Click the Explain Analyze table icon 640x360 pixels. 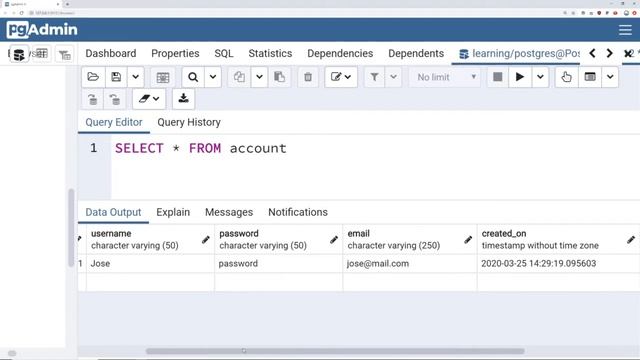[x=590, y=77]
